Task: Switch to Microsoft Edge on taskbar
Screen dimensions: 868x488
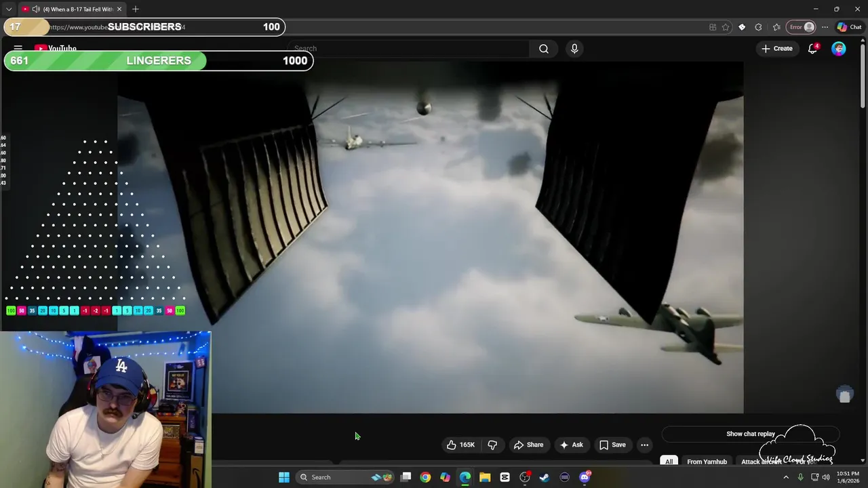Action: [x=465, y=477]
